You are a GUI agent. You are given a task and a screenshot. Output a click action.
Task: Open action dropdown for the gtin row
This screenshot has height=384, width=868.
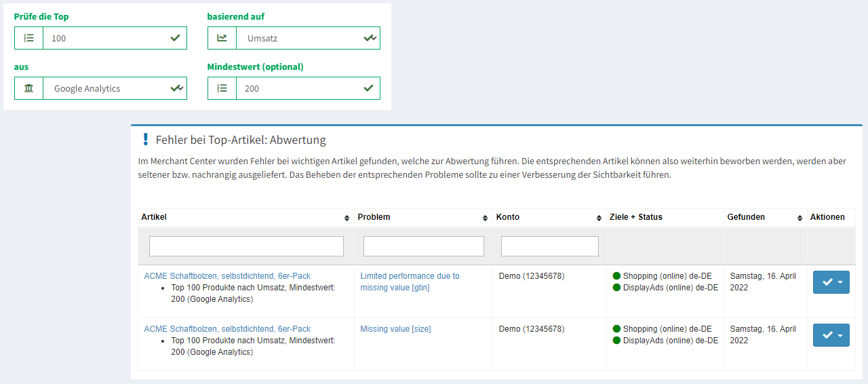pos(831,282)
